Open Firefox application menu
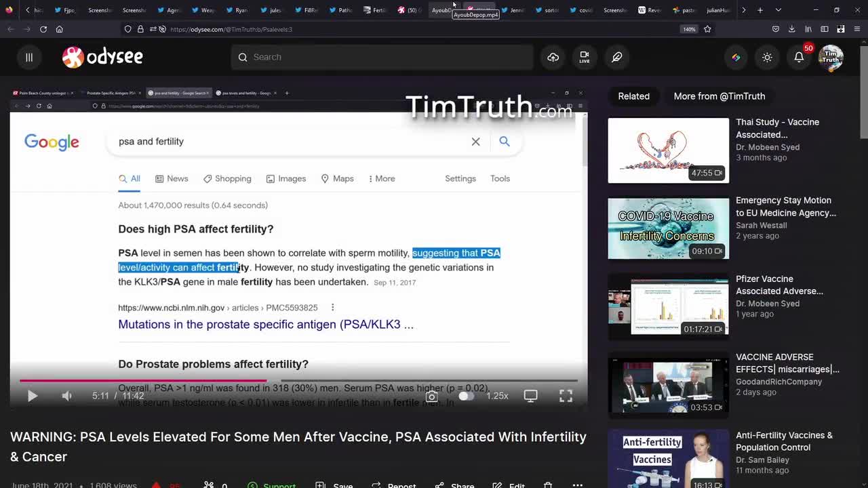Screen dimensions: 868x488 coord(856,29)
